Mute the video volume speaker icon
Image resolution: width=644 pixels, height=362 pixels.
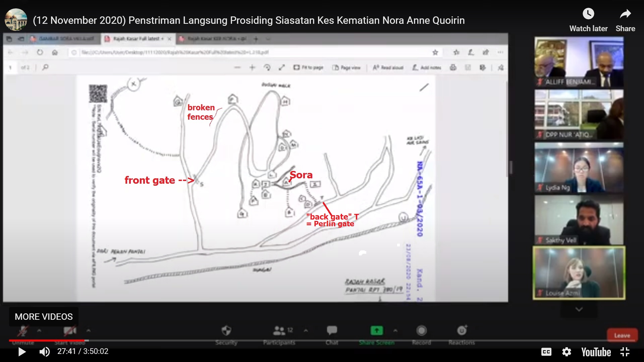(x=45, y=352)
